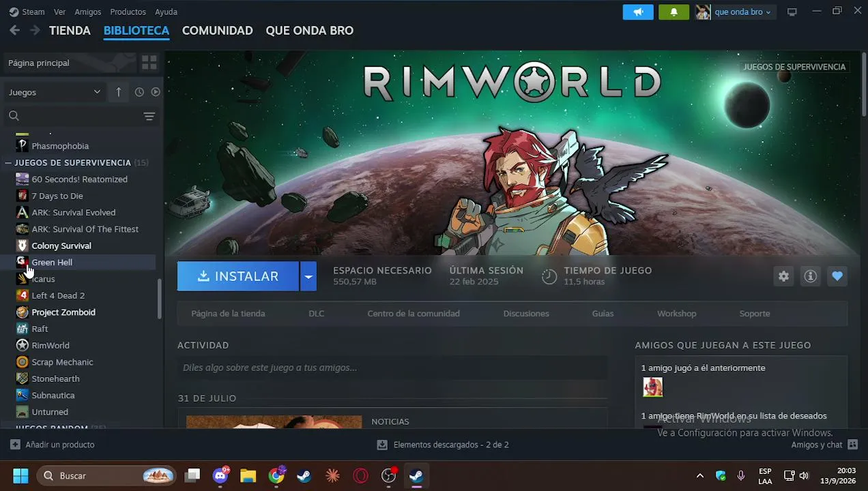The width and height of the screenshot is (868, 491).
Task: Toggle the recent activity clock filter
Action: 139,92
